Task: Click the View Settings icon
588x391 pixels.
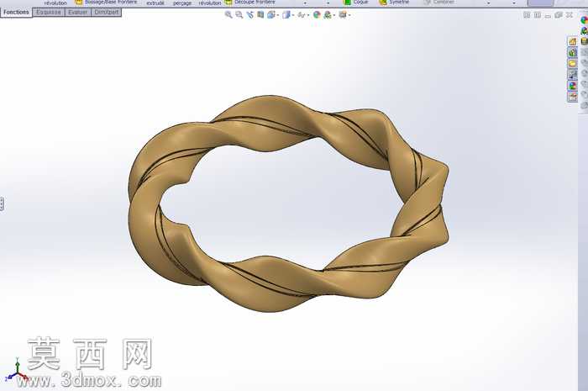Action: point(343,15)
